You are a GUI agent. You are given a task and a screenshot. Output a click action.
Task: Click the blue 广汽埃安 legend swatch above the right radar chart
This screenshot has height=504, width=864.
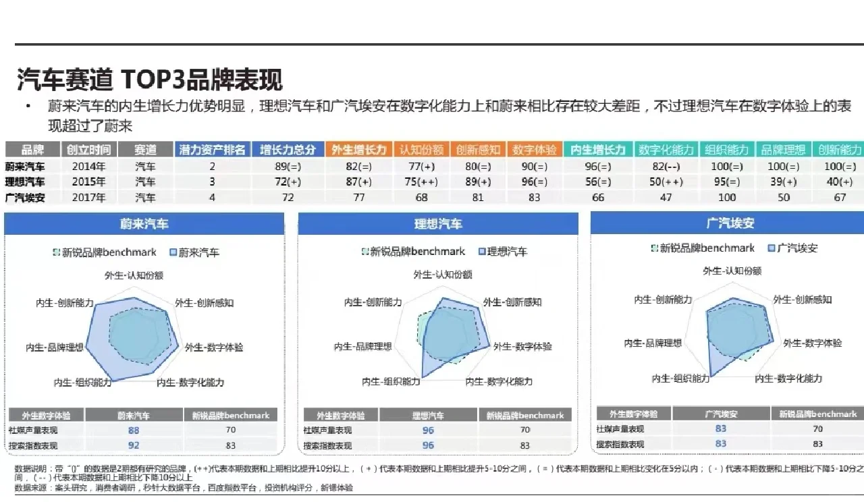[772, 248]
